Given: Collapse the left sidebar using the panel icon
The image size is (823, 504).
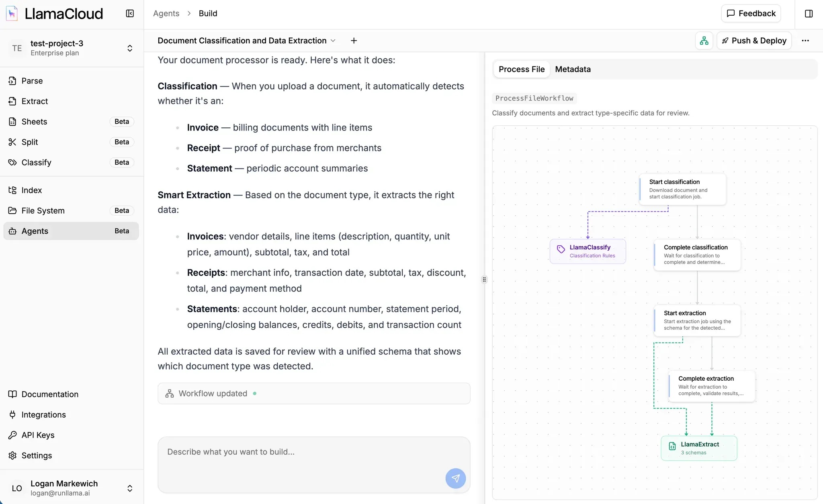Looking at the screenshot, I should pos(129,13).
